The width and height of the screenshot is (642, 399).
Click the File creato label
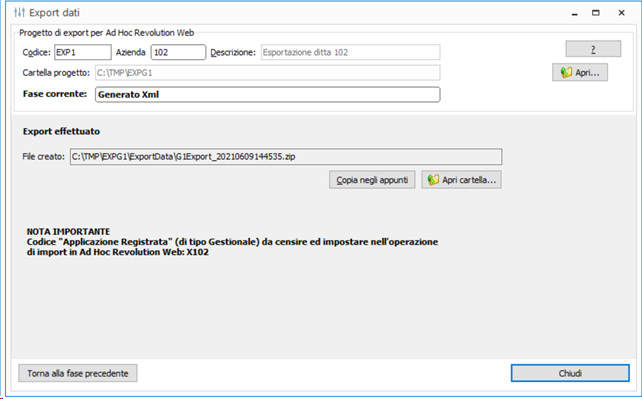pos(43,157)
